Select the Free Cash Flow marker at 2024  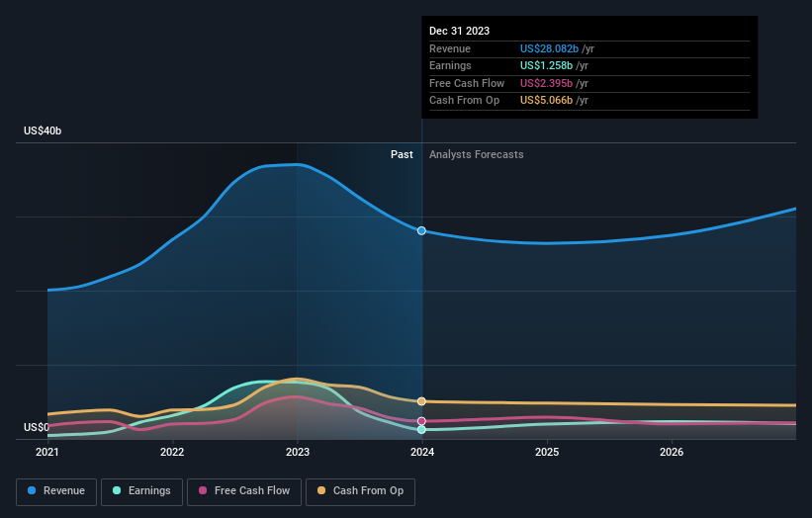coord(421,421)
